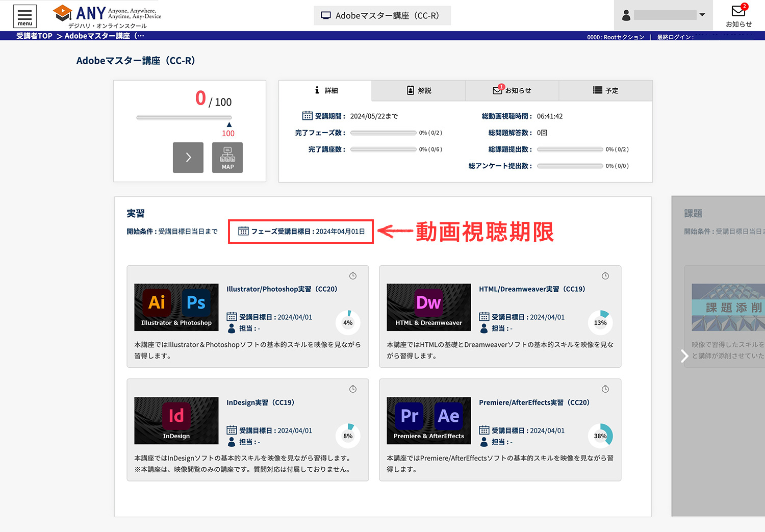Expand the user account dropdown arrow
This screenshot has height=532, width=765.
702,15
